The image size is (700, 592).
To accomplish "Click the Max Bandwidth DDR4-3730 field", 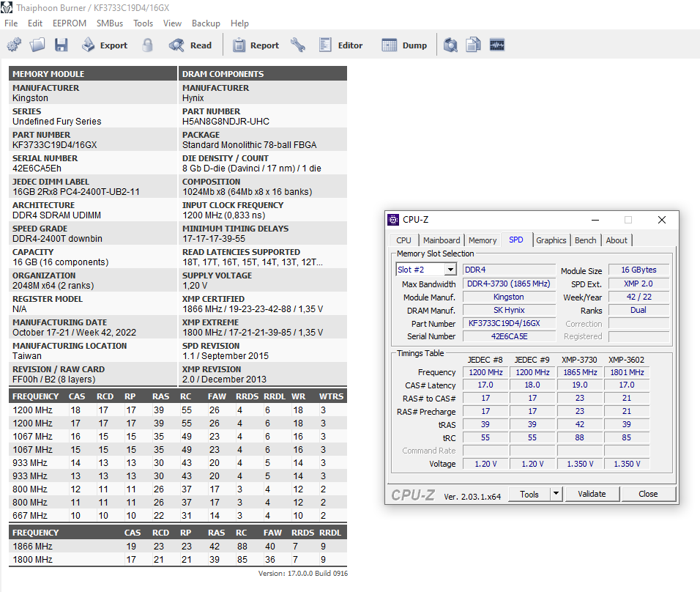I will [509, 284].
